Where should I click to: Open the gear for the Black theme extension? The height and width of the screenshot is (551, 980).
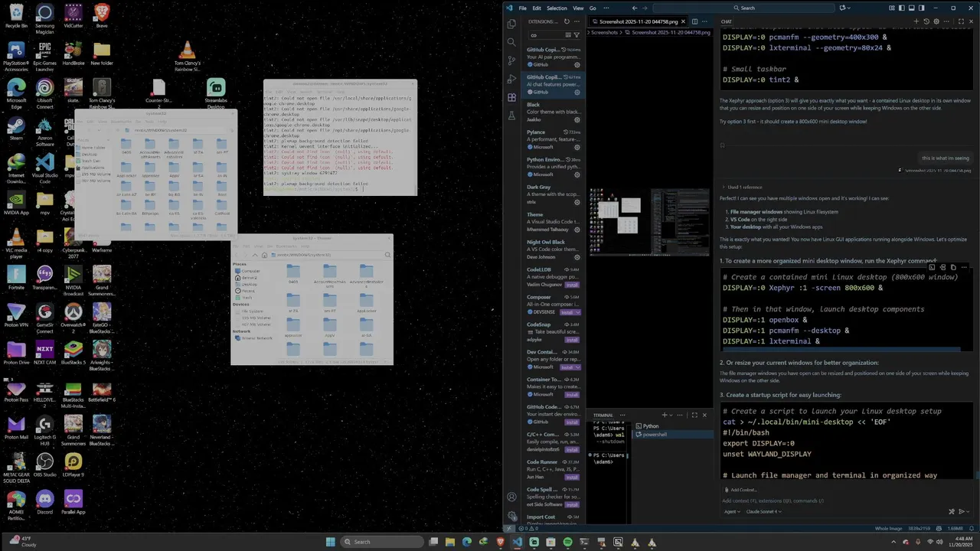coord(577,119)
